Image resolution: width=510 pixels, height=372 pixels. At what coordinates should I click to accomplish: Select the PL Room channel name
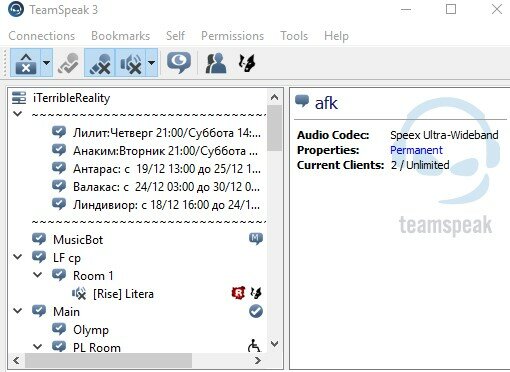97,348
